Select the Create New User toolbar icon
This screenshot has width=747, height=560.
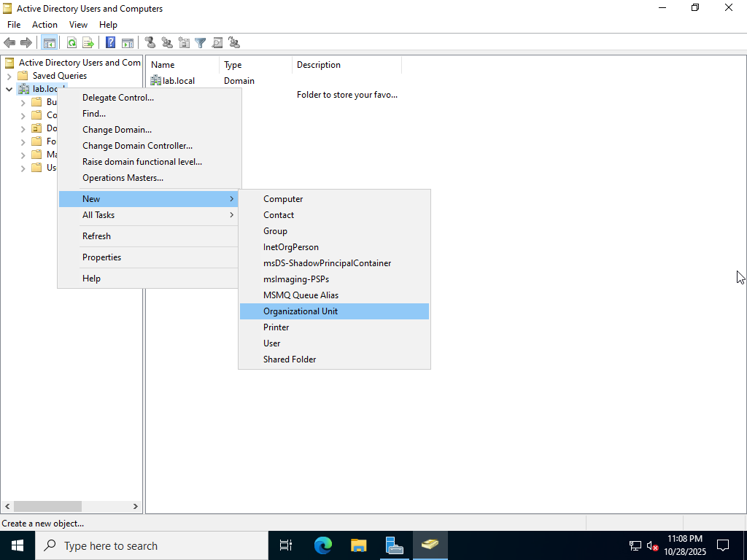pos(150,42)
